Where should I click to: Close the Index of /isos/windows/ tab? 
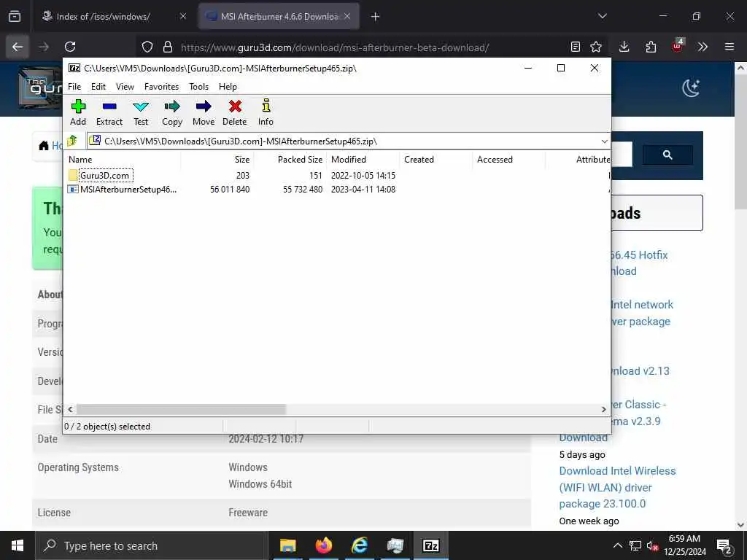click(183, 17)
